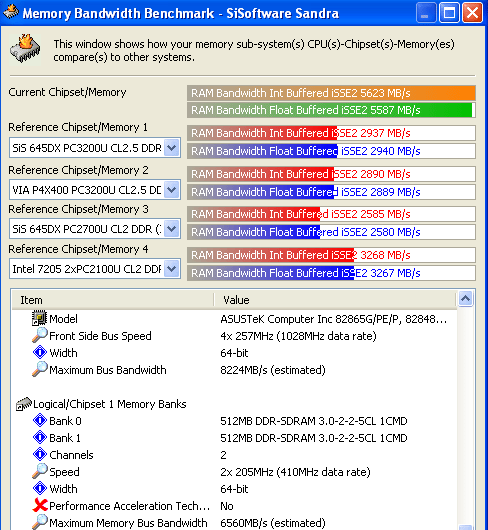This screenshot has height=530, width=488.
Task: Minimize the Memory Bandwidth Benchmark window
Action: (x=426, y=13)
